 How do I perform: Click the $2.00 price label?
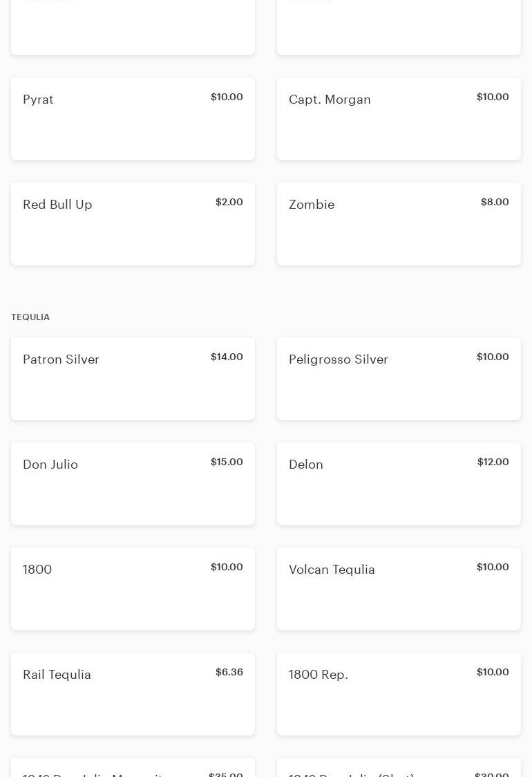coord(229,202)
